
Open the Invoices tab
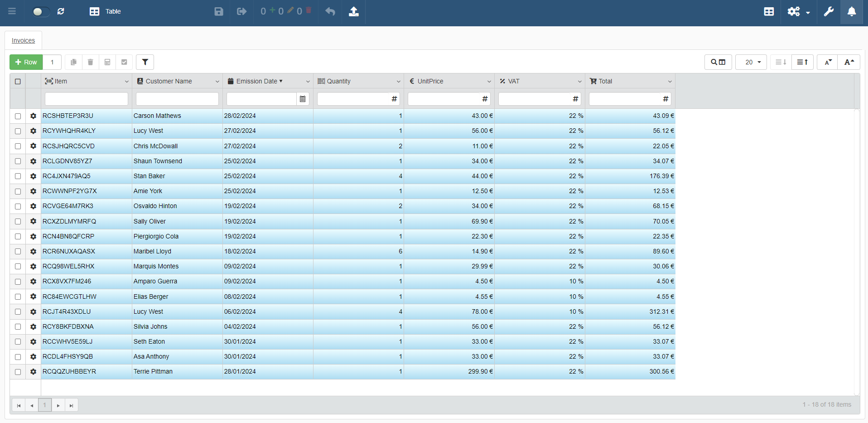pos(23,40)
